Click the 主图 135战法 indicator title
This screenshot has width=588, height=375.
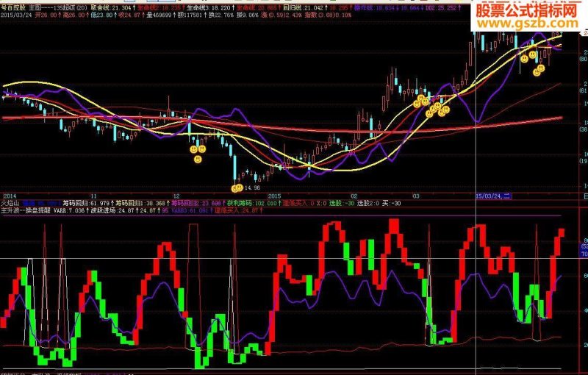58,7
